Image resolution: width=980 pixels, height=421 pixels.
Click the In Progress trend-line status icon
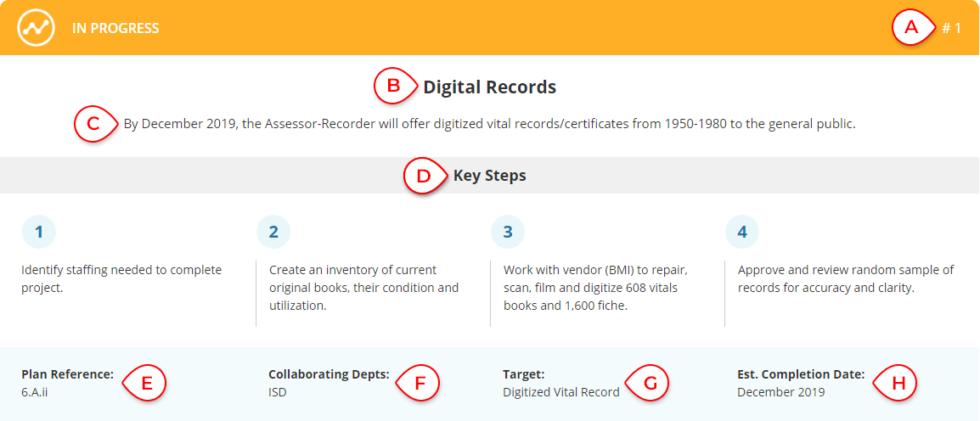click(37, 28)
